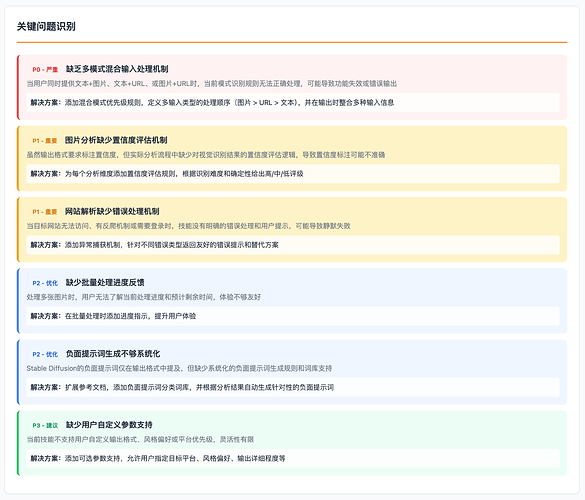
Task: Click the P1 badge beside 网站解析缺少错误处理机制
Action: point(45,212)
